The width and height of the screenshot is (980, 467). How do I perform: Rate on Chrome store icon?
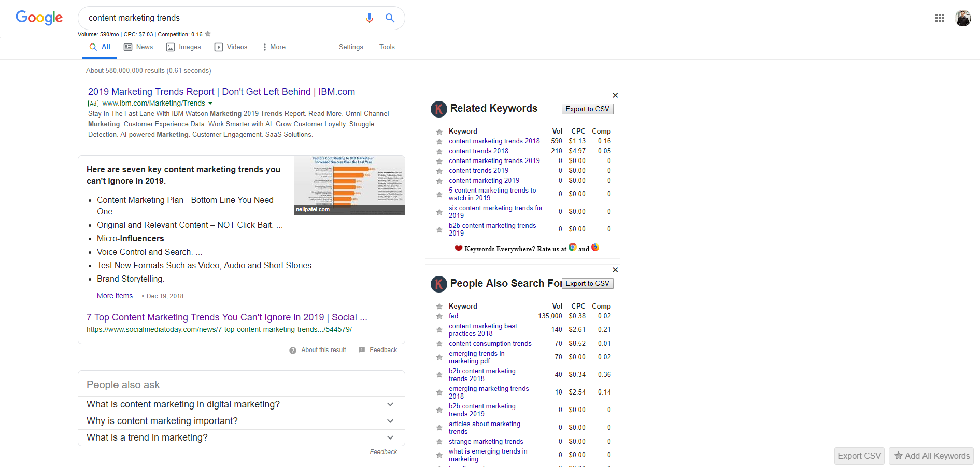pyautogui.click(x=573, y=247)
